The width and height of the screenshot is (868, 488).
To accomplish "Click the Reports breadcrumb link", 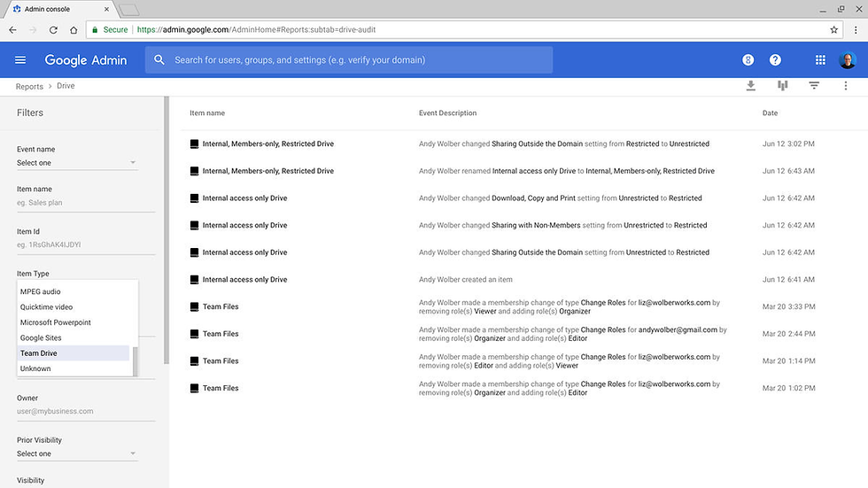I will coord(29,86).
